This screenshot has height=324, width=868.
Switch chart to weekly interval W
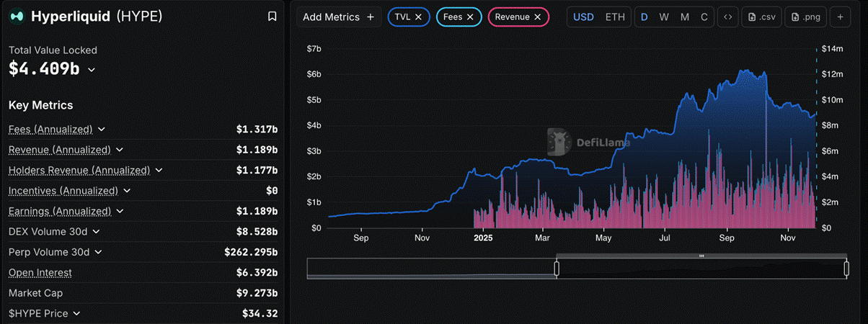pyautogui.click(x=664, y=17)
